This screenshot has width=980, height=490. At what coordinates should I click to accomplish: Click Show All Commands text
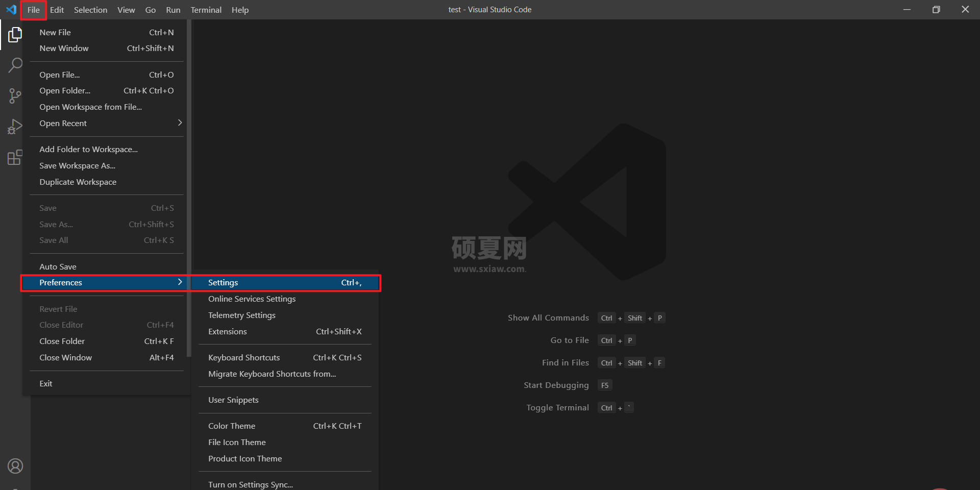click(548, 317)
